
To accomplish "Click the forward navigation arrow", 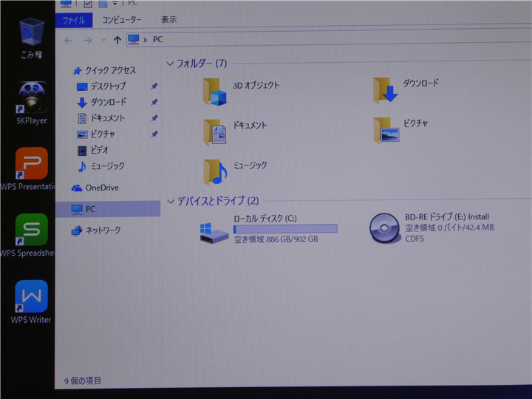I will [x=88, y=41].
